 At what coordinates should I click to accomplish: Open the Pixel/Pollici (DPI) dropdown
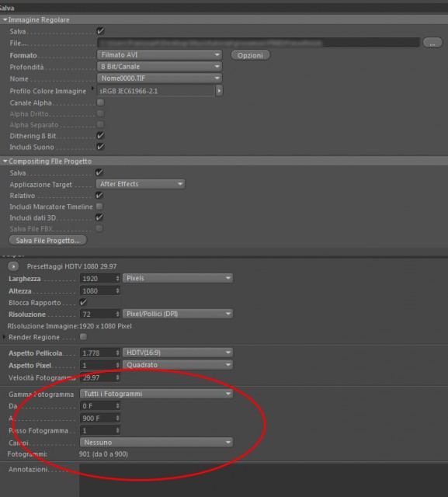(178, 314)
